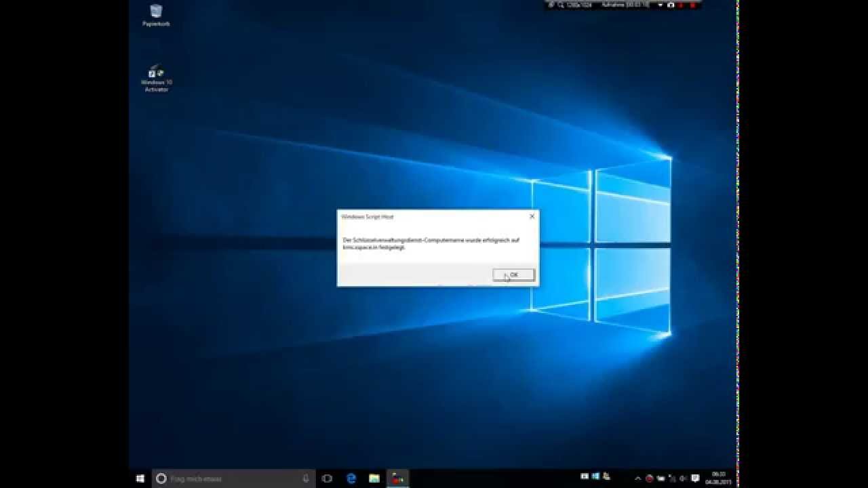The image size is (868, 488).
Task: Expand the hidden system tray icons
Action: pos(638,479)
